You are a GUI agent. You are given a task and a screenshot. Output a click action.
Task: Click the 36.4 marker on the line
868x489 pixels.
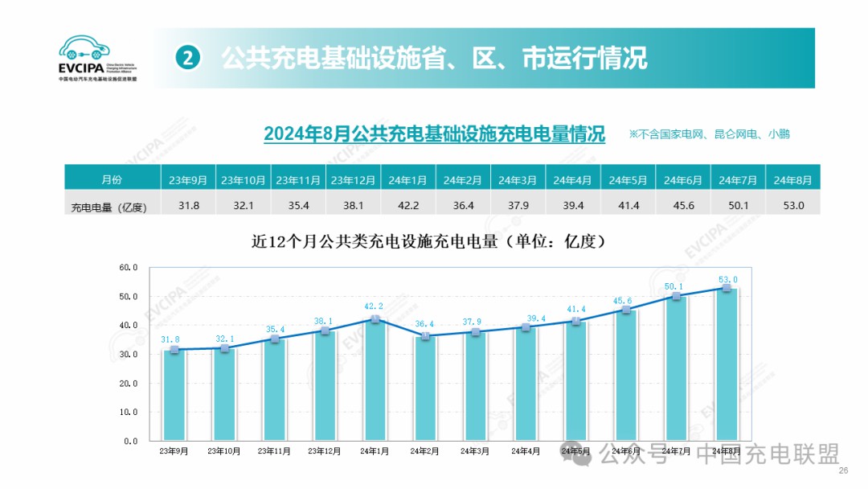[424, 336]
